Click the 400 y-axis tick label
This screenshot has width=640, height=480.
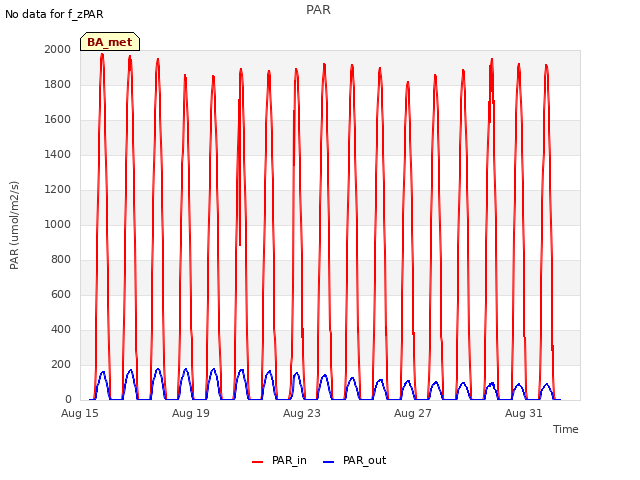click(x=61, y=329)
